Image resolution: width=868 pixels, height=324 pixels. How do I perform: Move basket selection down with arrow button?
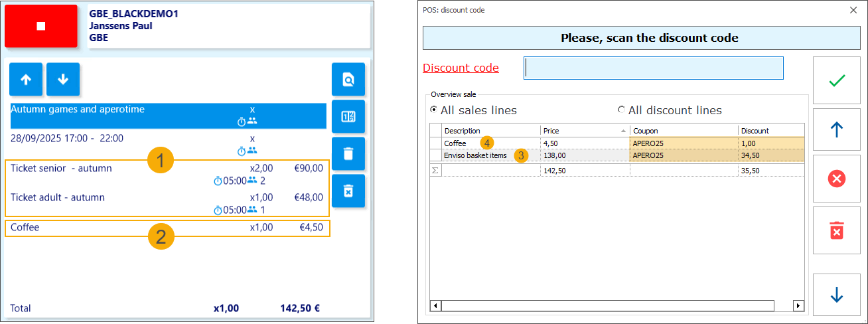[63, 80]
